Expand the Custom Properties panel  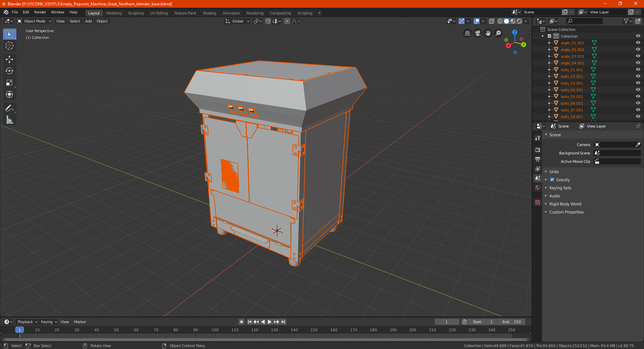click(566, 212)
